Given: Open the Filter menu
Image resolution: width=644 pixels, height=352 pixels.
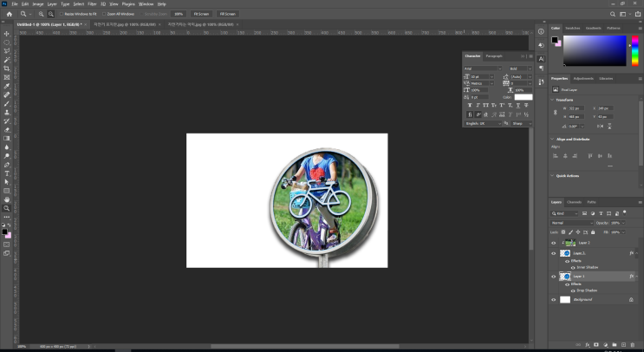Looking at the screenshot, I should pyautogui.click(x=92, y=3).
